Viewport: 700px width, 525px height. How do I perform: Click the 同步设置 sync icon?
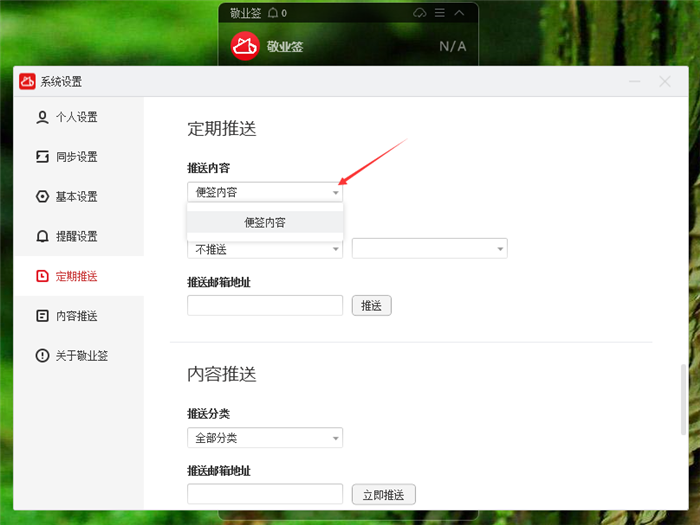click(42, 157)
